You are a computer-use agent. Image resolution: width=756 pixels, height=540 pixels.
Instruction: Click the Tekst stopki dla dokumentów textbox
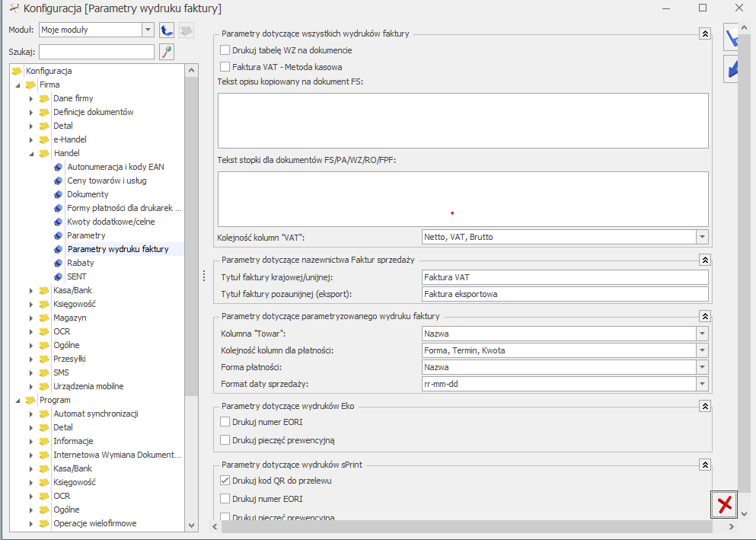(x=463, y=199)
